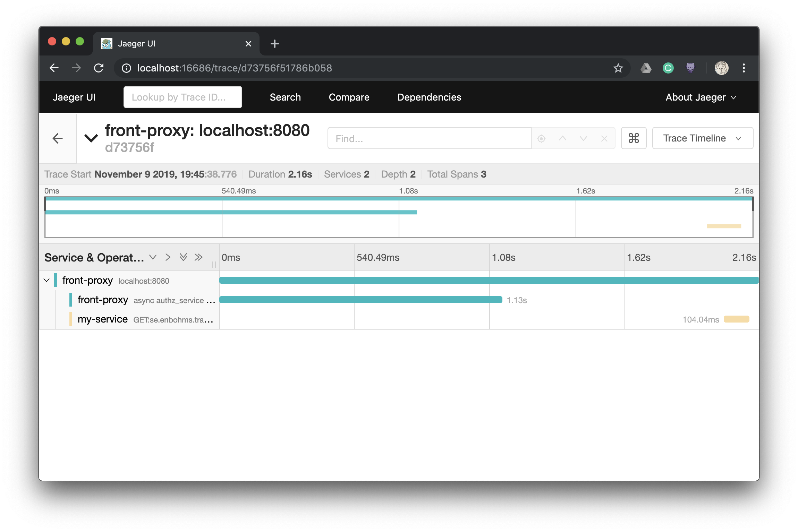Image resolution: width=798 pixels, height=532 pixels.
Task: Expand all spans double-chevron down icon
Action: tap(183, 257)
